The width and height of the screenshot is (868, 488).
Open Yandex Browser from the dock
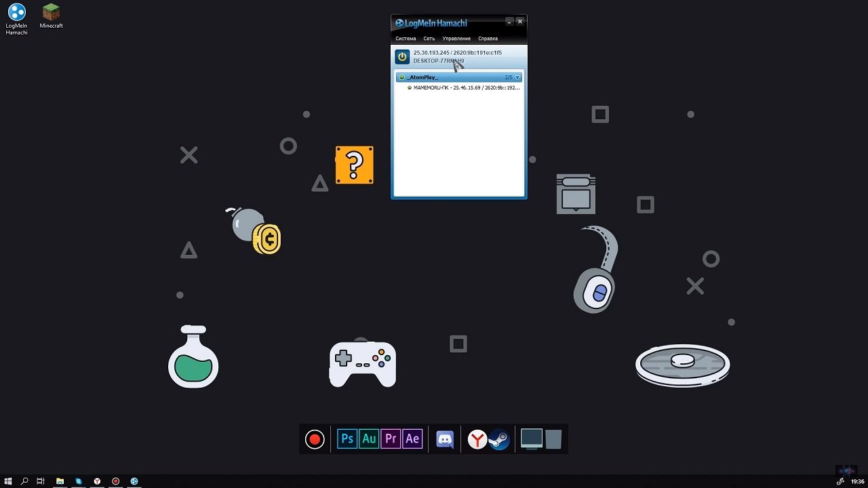coord(477,440)
